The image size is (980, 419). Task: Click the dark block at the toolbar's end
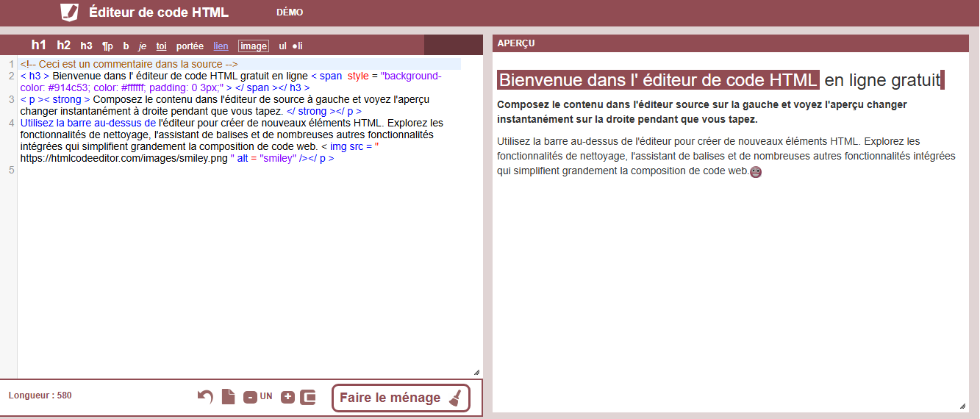(454, 45)
